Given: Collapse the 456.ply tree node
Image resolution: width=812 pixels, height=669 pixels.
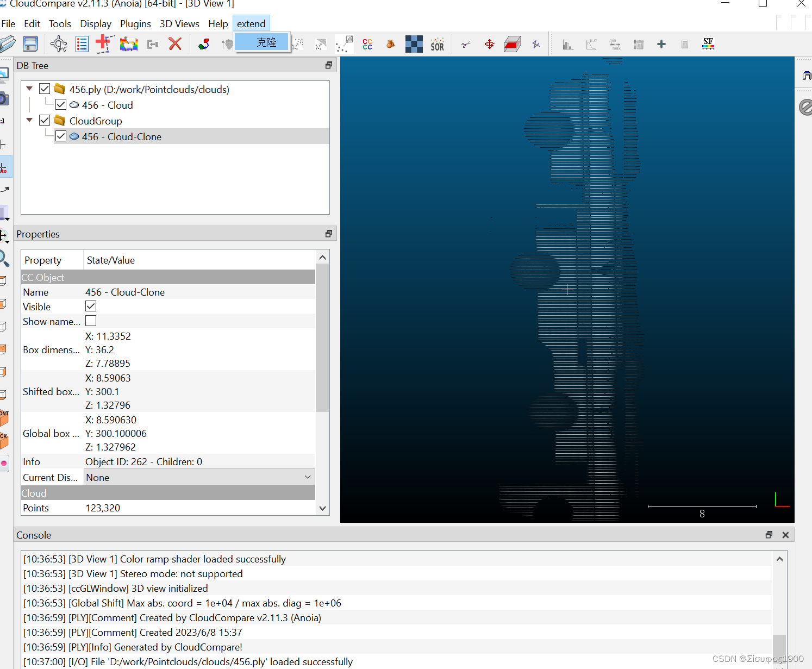Looking at the screenshot, I should point(29,88).
